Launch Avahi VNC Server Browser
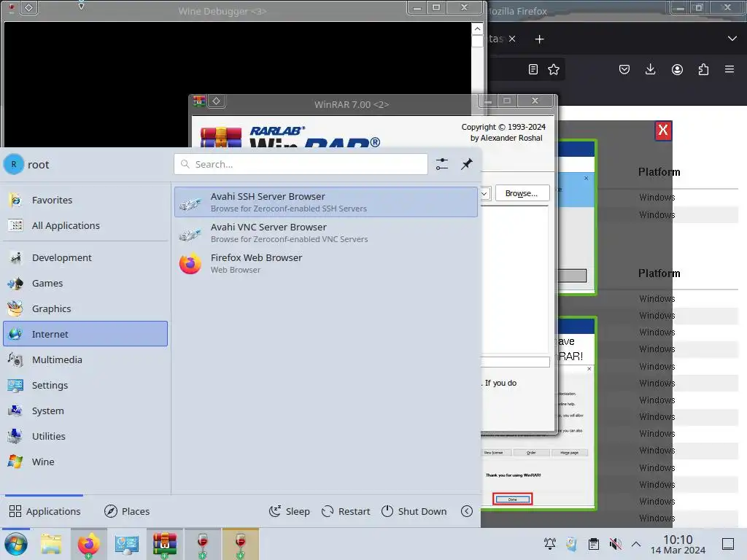The height and width of the screenshot is (560, 747). point(326,233)
